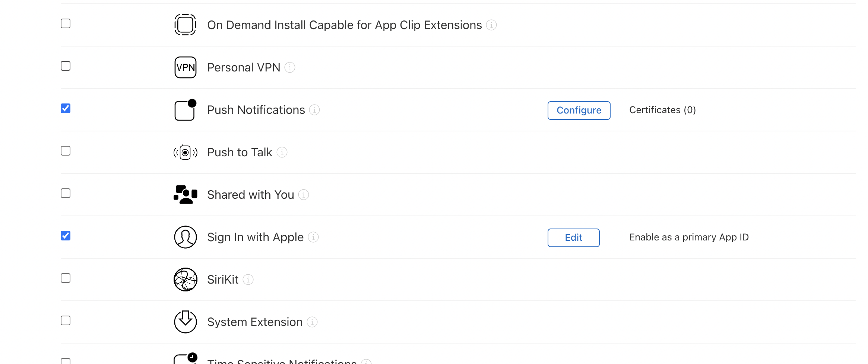
Task: Open the Shared with You info tooltip
Action: click(303, 195)
